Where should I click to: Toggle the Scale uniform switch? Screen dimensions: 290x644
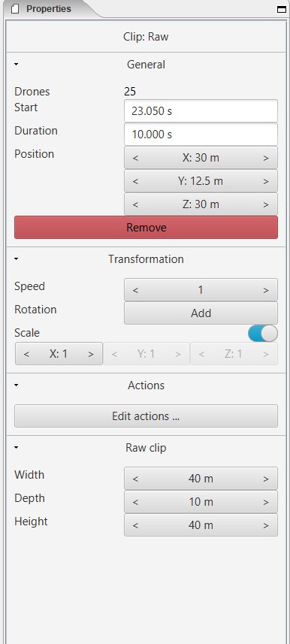click(x=263, y=334)
